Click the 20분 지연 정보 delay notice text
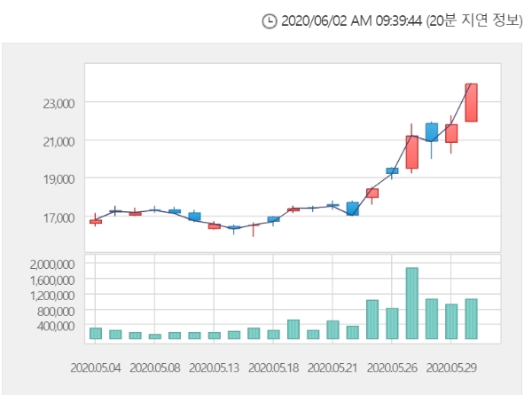The width and height of the screenshot is (532, 395). point(474,21)
